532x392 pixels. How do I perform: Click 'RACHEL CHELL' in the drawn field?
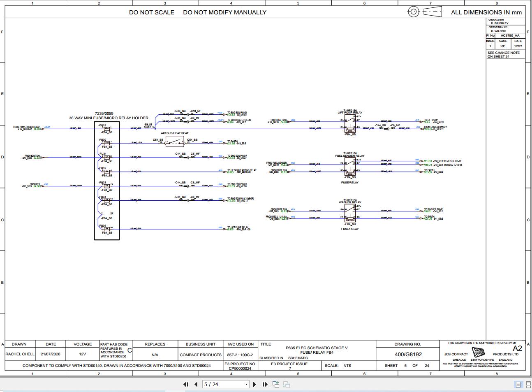(x=20, y=354)
